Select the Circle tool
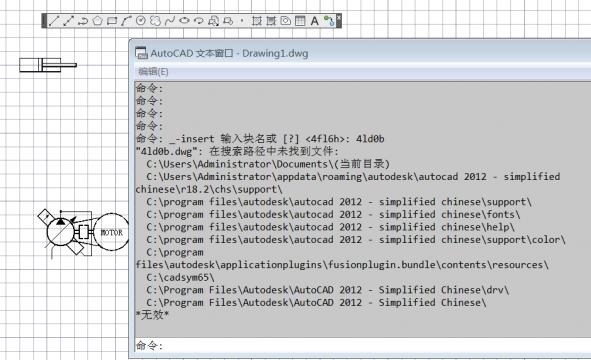The image size is (591, 360). coord(141,21)
